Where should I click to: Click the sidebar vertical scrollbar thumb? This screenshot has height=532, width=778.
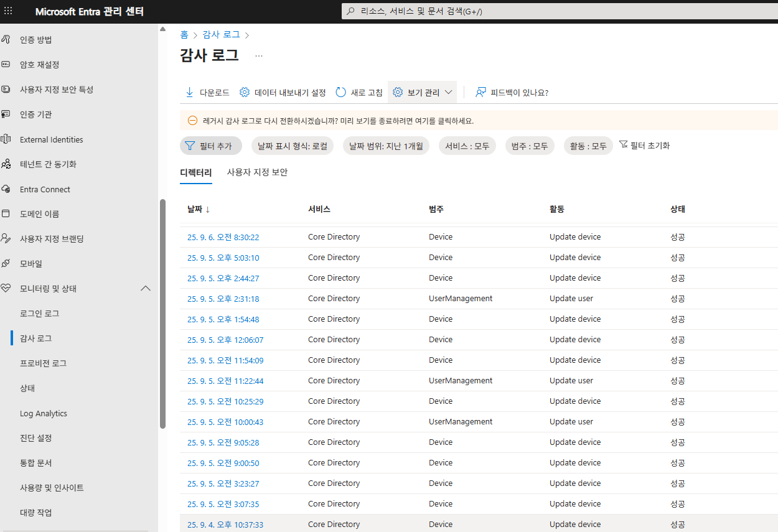(x=162, y=314)
